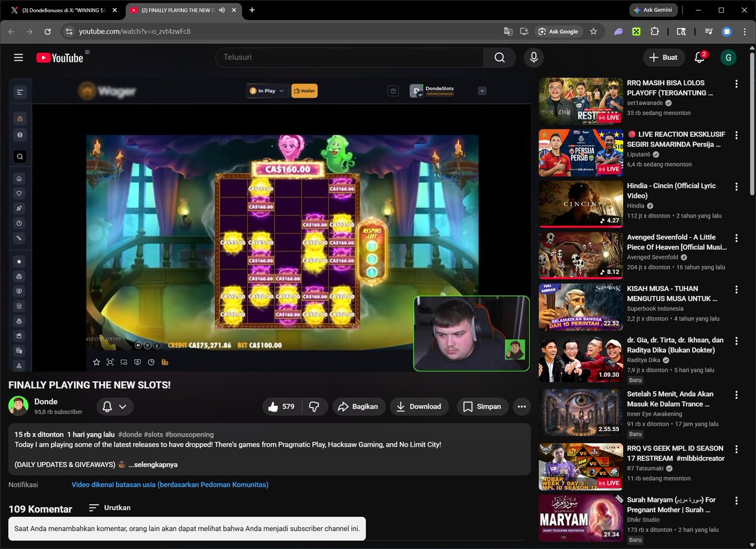
Task: Select the FINALLY PLAYING THE NEW SLOTS tab
Action: pyautogui.click(x=178, y=10)
